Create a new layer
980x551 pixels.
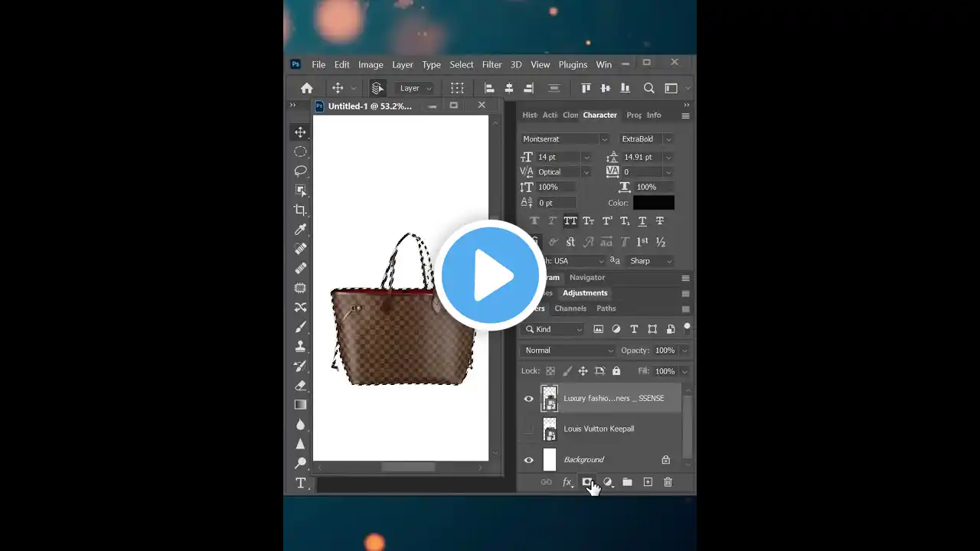tap(647, 482)
